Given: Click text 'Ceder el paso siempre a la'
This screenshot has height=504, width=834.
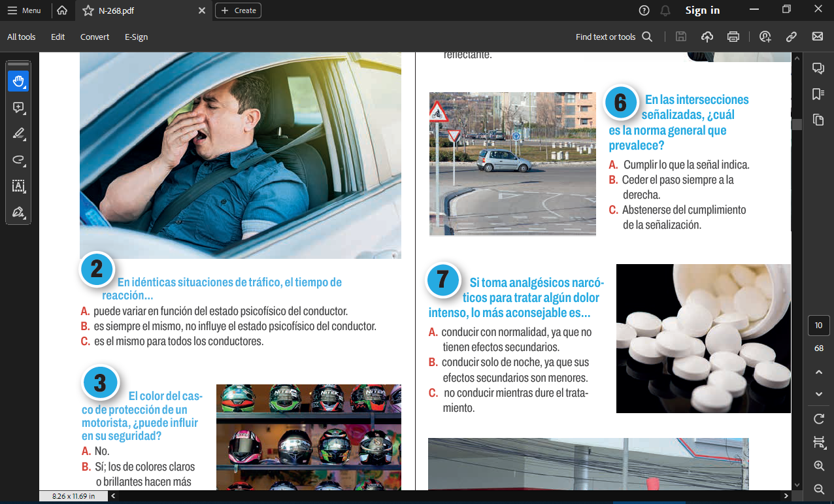Looking at the screenshot, I should coord(678,180).
